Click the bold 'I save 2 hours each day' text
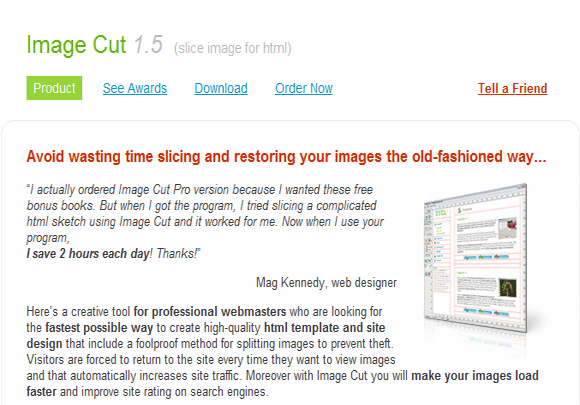 (x=88, y=254)
